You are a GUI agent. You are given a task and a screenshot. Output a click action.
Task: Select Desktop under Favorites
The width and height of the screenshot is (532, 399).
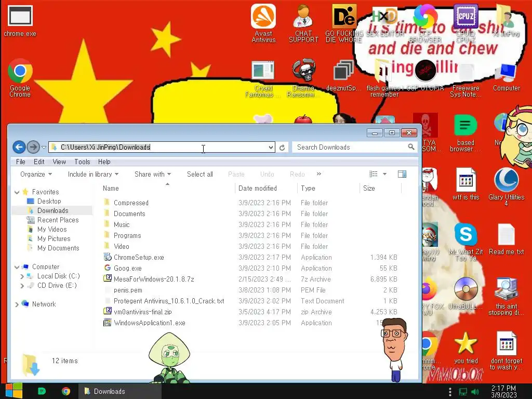click(49, 201)
